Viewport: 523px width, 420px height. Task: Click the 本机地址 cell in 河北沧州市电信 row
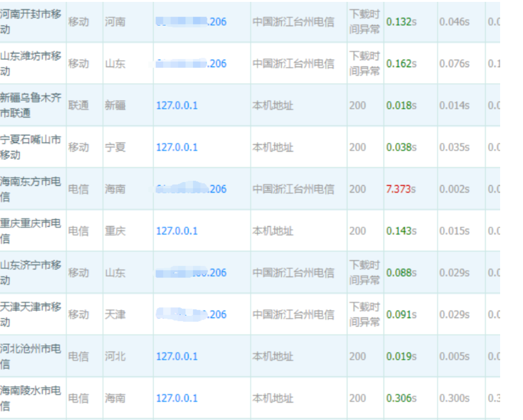272,357
